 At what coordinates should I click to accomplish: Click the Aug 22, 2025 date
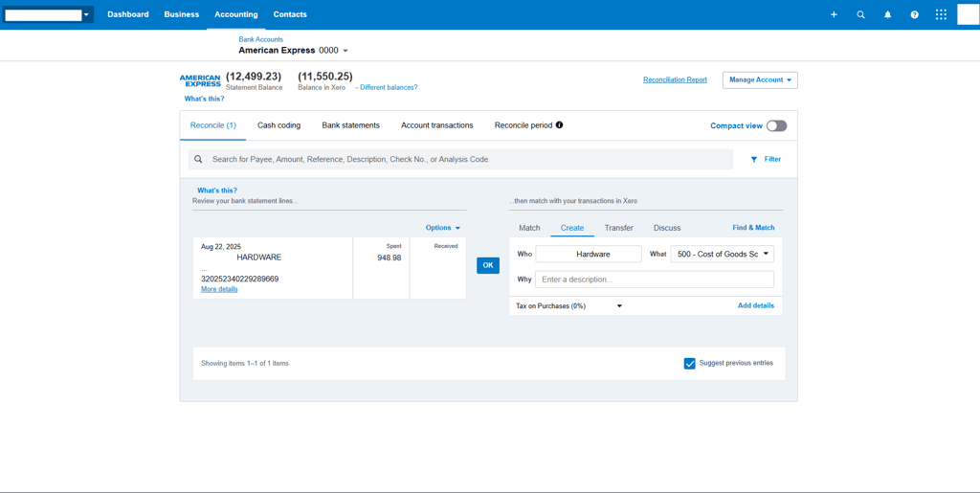[x=221, y=247]
